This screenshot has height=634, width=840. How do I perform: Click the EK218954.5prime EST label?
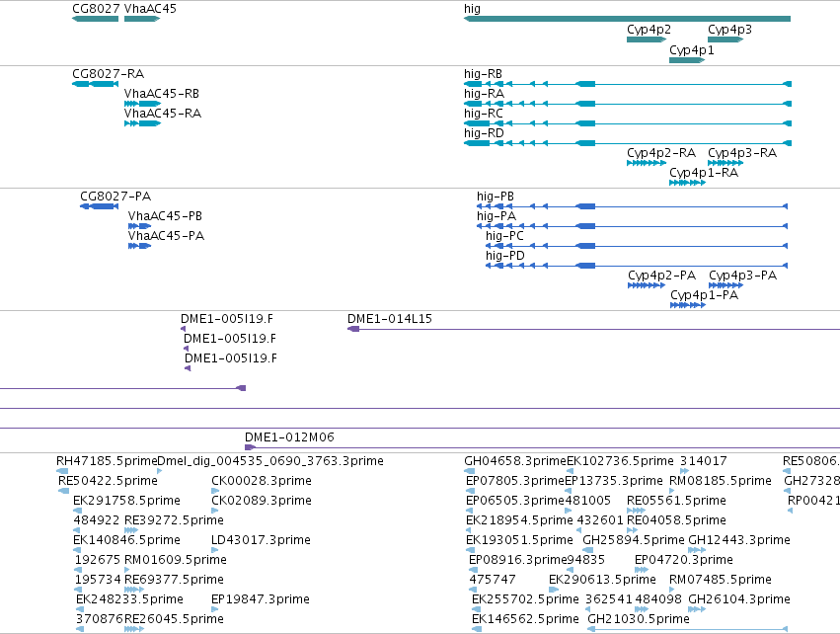[519, 520]
